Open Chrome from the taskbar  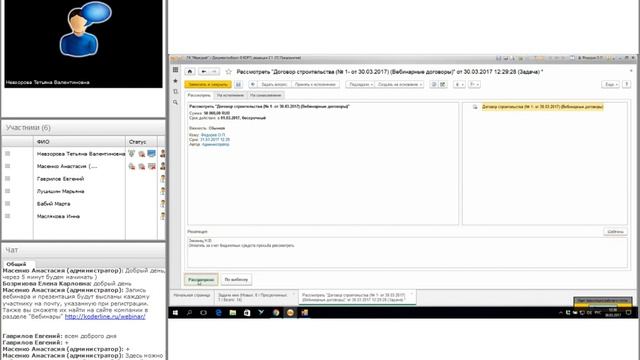276,313
